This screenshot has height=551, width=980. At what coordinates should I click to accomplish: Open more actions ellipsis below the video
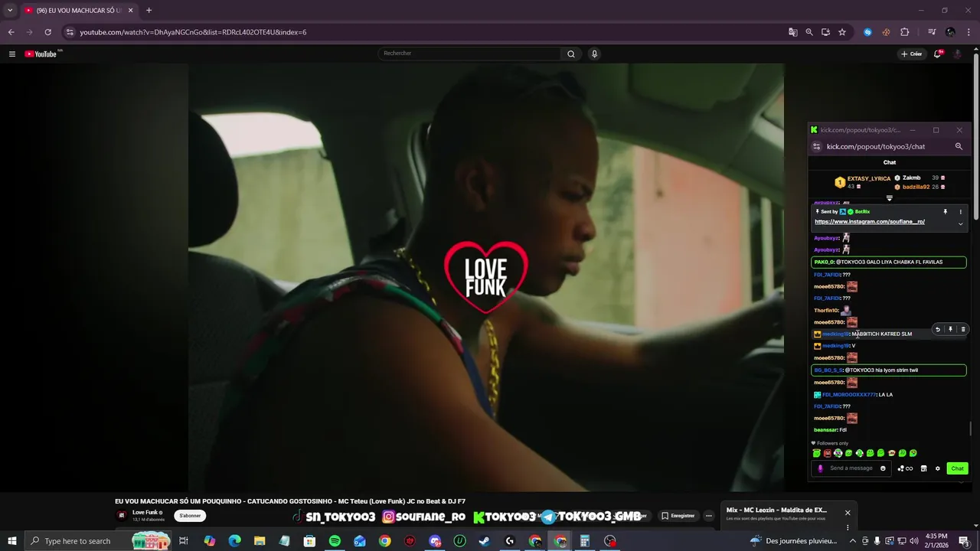tap(709, 516)
